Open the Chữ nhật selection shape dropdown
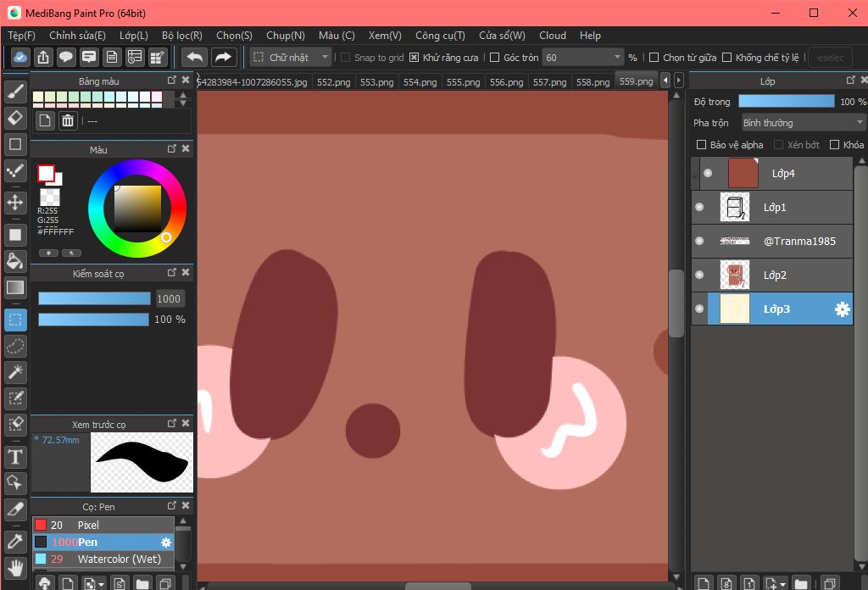 [x=291, y=58]
